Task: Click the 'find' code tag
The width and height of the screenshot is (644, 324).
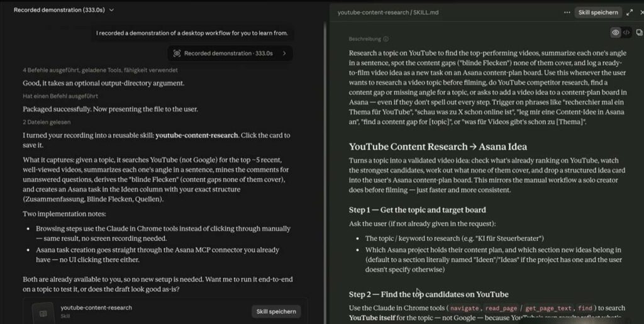Action: coord(585,308)
